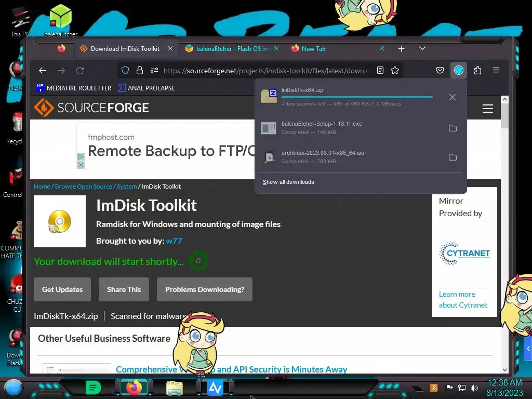Screen dimensions: 532x399
Task: Open the network icon in the system tray
Action: 462,388
